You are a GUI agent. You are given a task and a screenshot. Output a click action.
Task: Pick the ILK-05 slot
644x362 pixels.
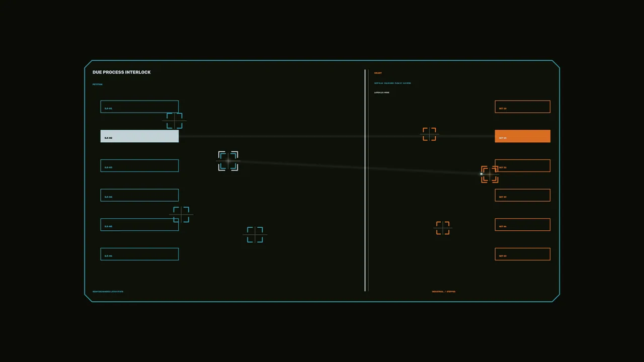tap(139, 225)
